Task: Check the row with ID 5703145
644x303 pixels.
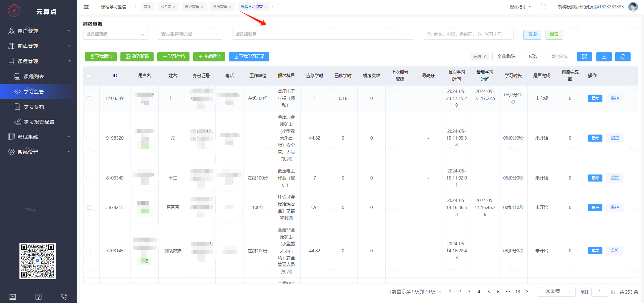Action: [x=89, y=251]
